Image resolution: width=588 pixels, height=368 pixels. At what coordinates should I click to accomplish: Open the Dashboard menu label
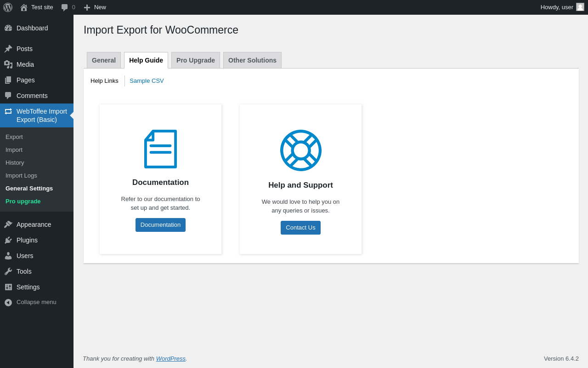32,28
